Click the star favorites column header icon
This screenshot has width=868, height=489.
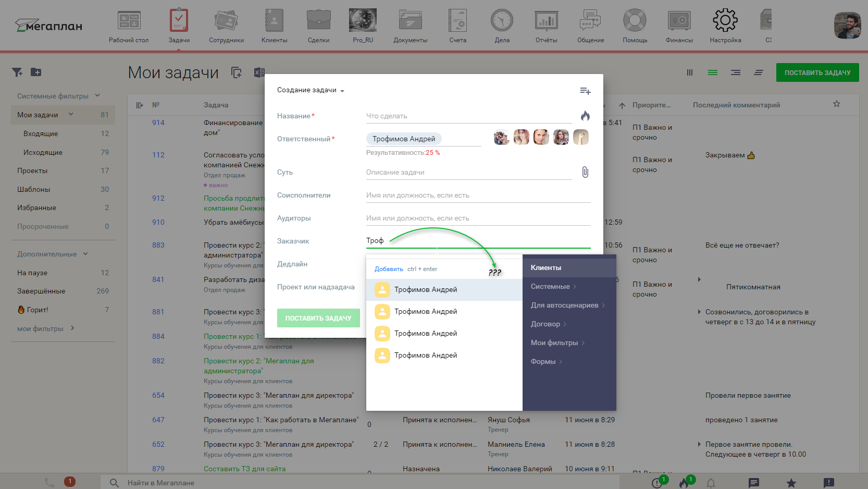click(x=837, y=104)
